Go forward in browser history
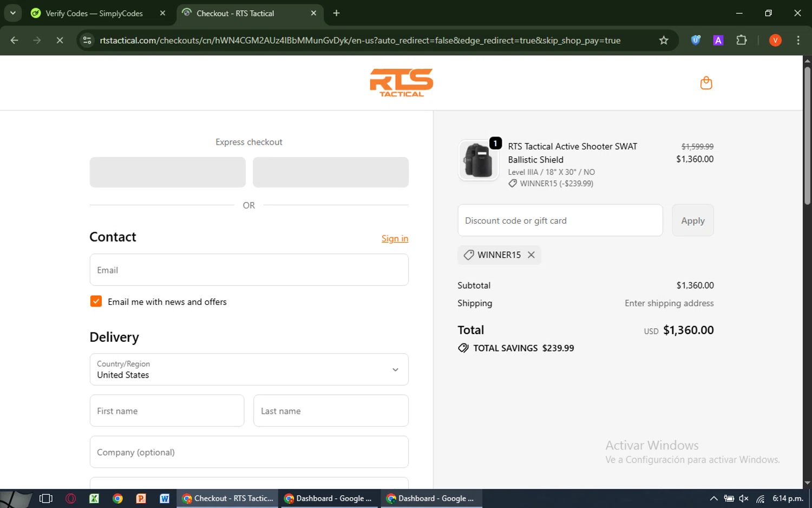Screen dimensions: 812x508 pyautogui.click(x=37, y=40)
